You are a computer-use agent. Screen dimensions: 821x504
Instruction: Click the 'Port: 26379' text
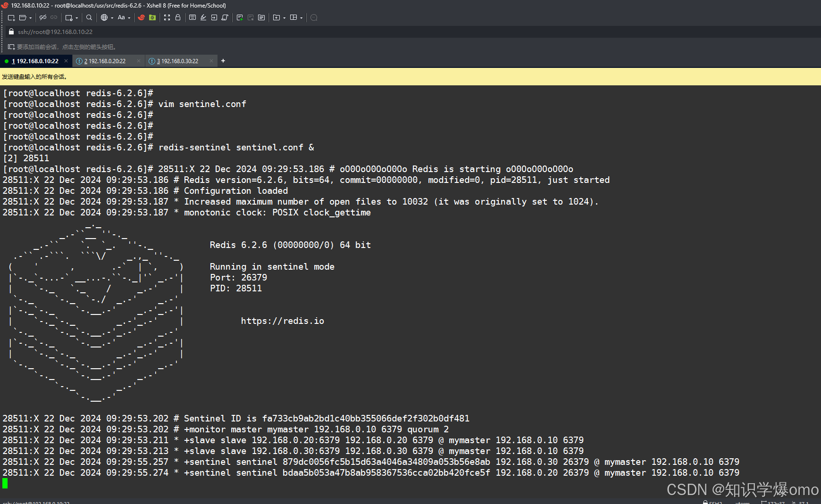[239, 277]
